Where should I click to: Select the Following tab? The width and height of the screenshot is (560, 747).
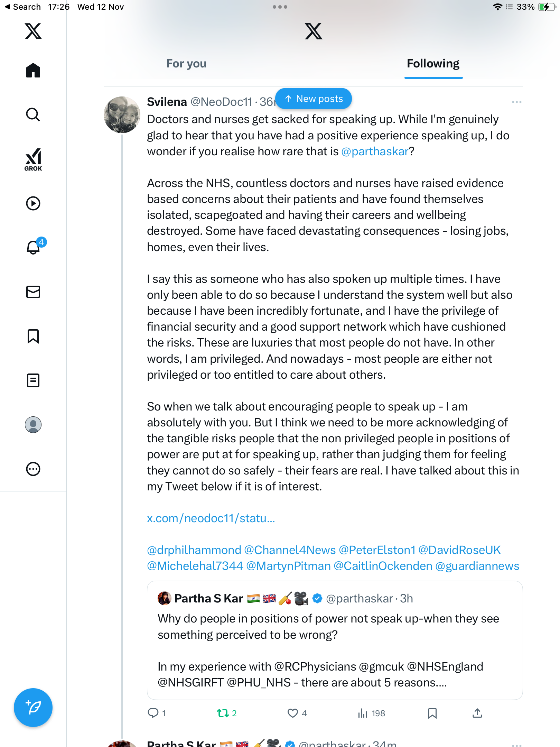tap(433, 64)
